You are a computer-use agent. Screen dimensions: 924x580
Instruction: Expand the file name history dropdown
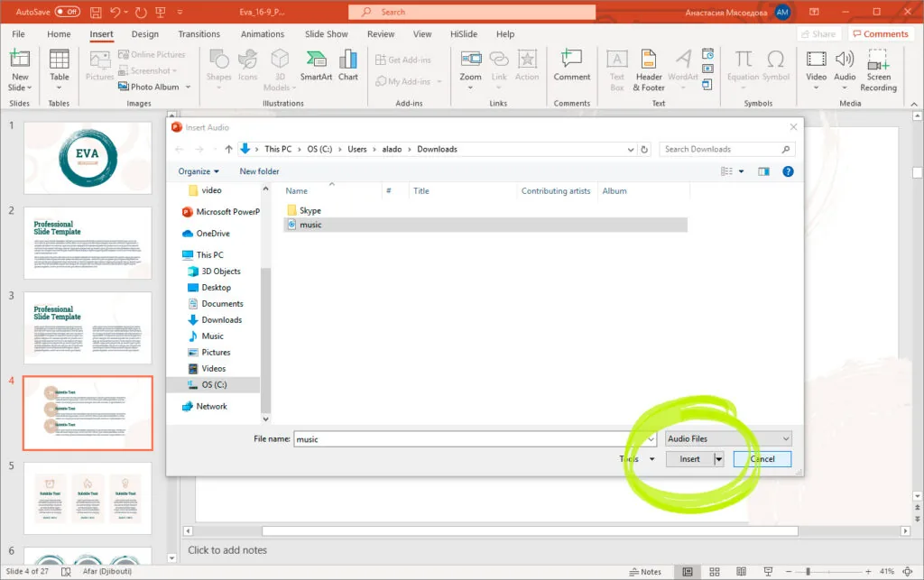coord(651,439)
